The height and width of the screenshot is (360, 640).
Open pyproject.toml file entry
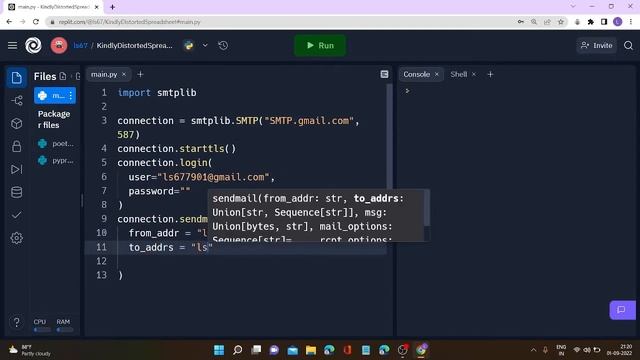(56, 160)
